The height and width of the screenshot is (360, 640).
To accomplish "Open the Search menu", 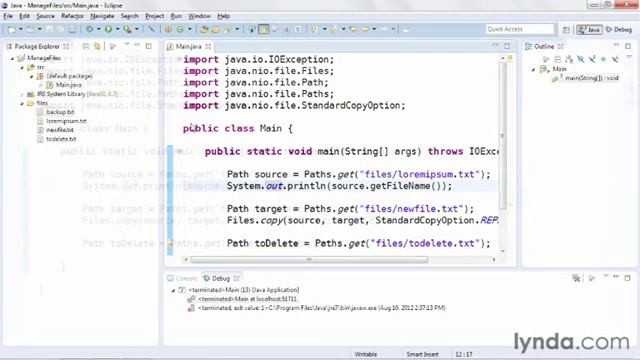I will (x=130, y=16).
